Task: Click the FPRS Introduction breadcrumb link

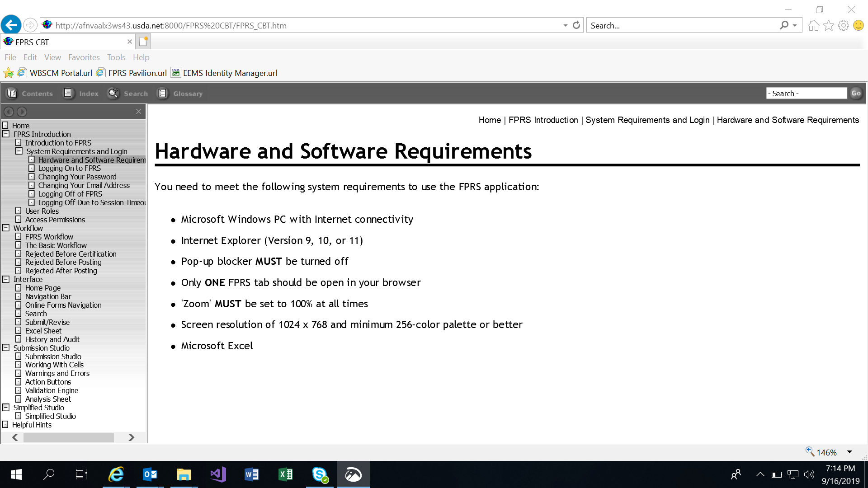Action: 543,120
